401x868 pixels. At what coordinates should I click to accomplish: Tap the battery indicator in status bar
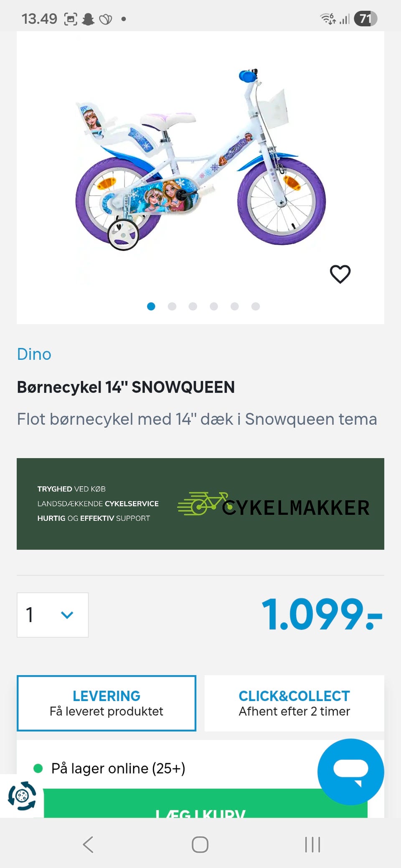[365, 19]
